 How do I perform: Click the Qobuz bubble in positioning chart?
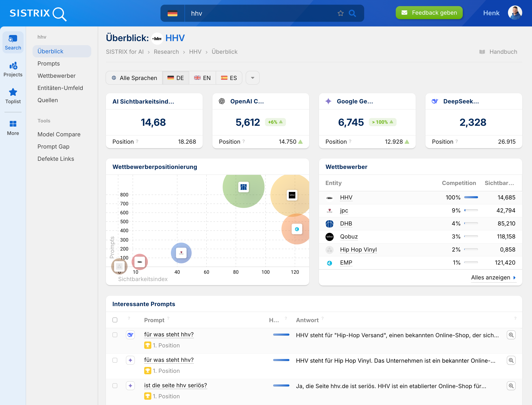[292, 195]
